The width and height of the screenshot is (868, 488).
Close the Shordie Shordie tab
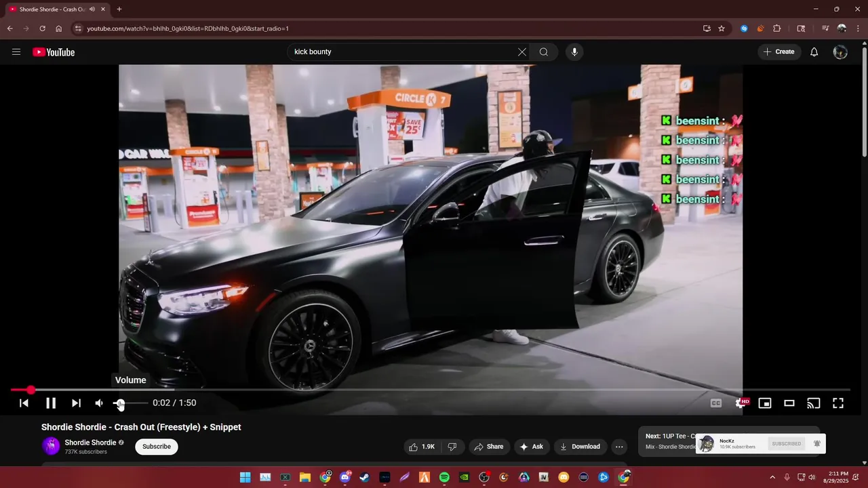pyautogui.click(x=102, y=9)
